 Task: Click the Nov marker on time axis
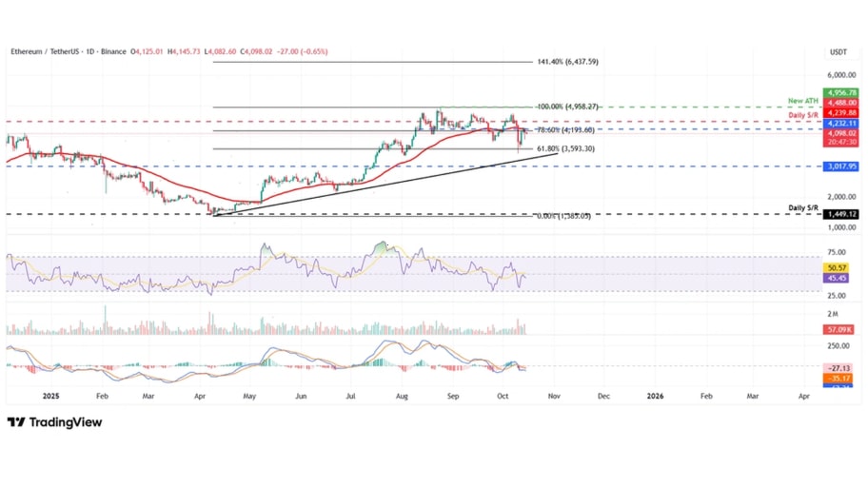[553, 395]
